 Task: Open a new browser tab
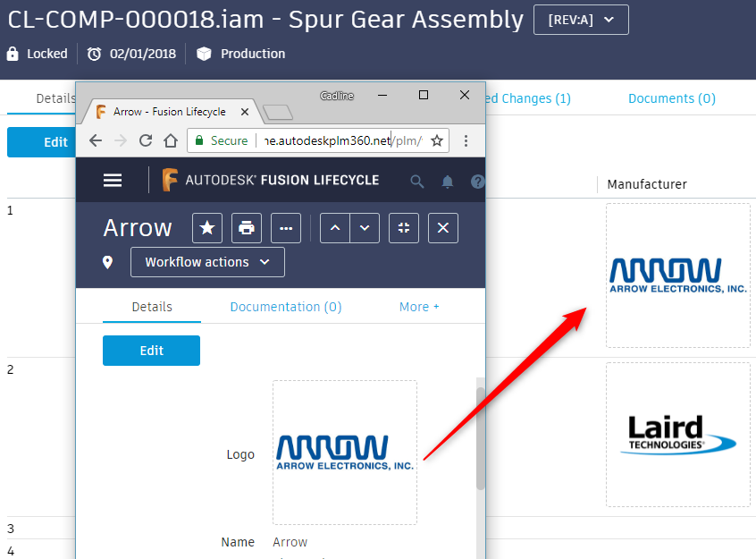tap(278, 112)
